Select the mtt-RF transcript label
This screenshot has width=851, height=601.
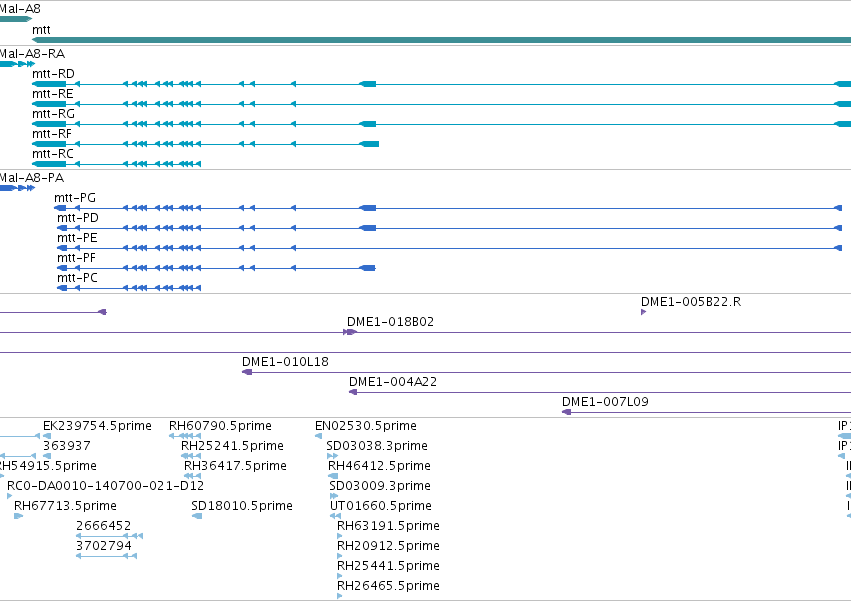click(52, 134)
